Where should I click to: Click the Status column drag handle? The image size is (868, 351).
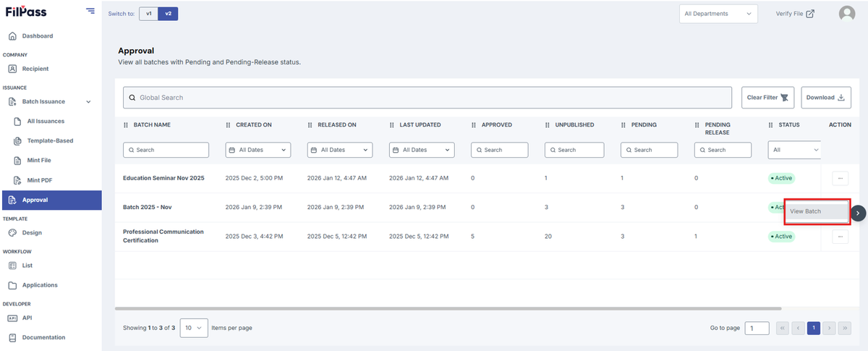point(771,125)
